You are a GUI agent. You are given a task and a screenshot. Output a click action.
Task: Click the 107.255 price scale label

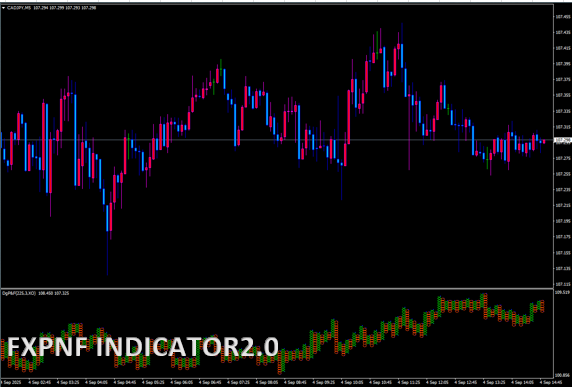(562, 174)
